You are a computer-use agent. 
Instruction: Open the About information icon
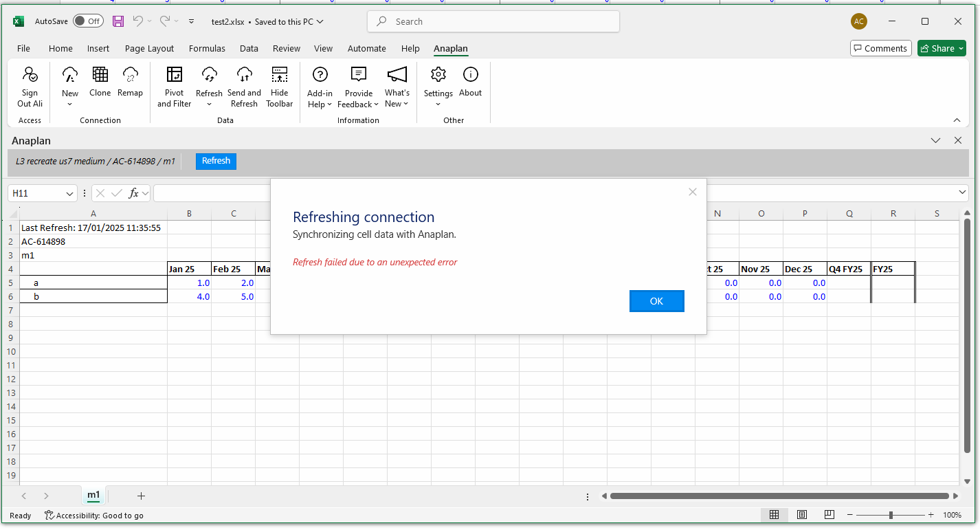470,76
